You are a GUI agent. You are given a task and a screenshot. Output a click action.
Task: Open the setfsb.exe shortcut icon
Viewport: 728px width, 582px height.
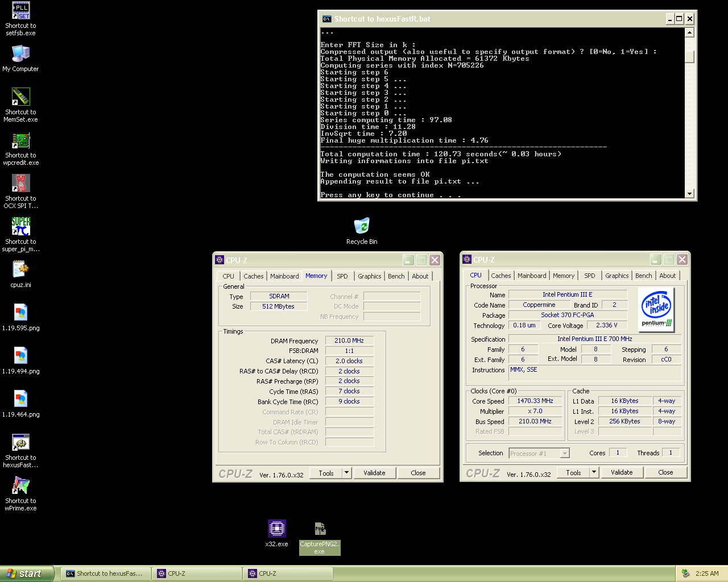coord(21,11)
